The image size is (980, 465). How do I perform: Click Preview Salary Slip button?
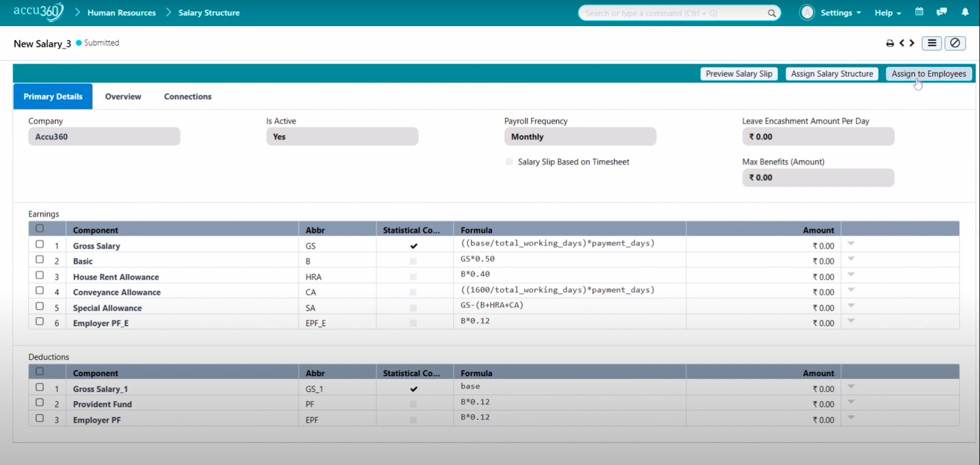[739, 74]
